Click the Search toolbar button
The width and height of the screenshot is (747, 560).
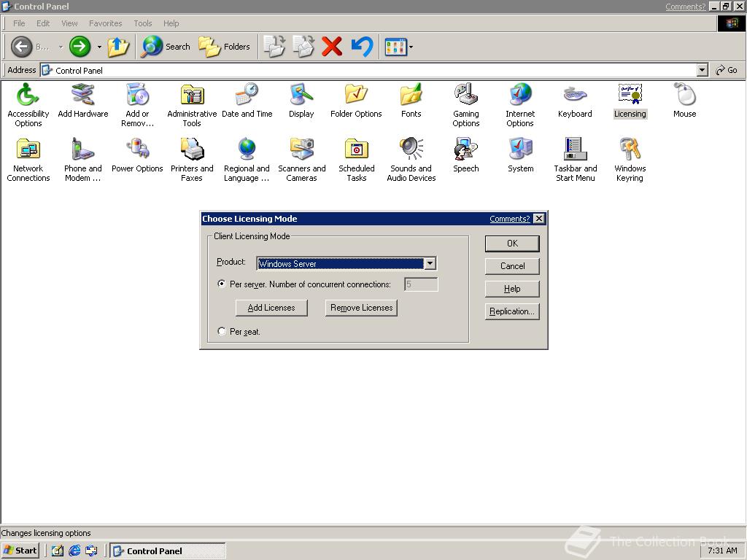166,47
